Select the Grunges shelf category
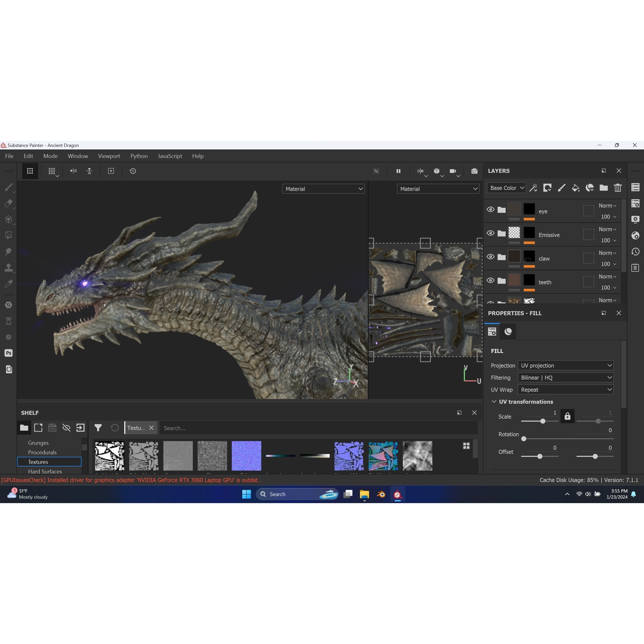 pos(38,443)
